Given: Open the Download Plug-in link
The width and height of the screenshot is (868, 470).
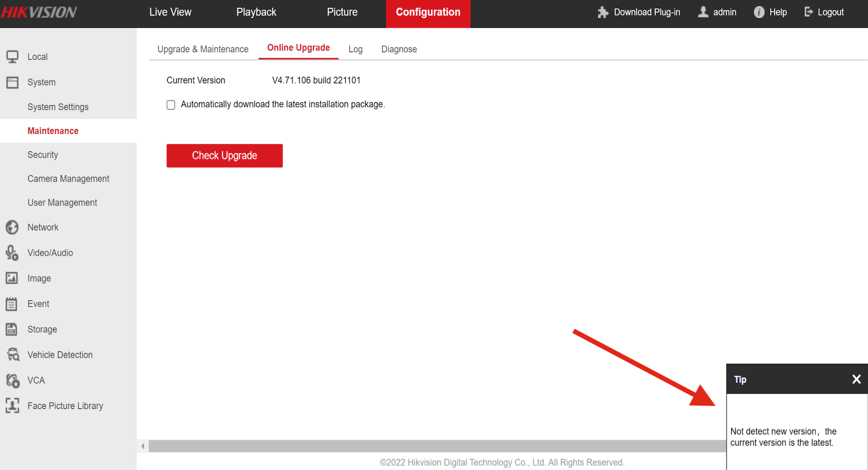Looking at the screenshot, I should pos(639,12).
